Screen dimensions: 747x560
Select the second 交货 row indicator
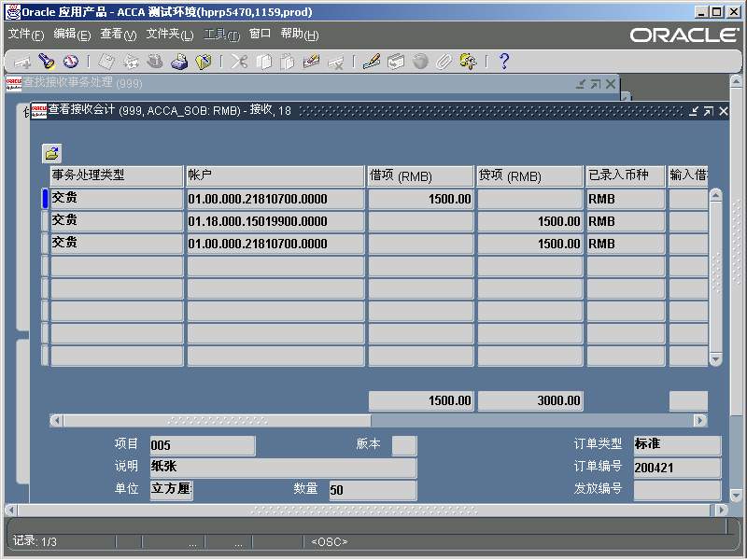click(45, 221)
